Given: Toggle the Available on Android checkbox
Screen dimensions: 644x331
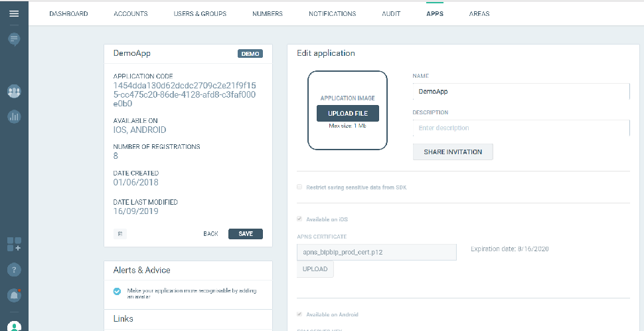Looking at the screenshot, I should [x=299, y=314].
